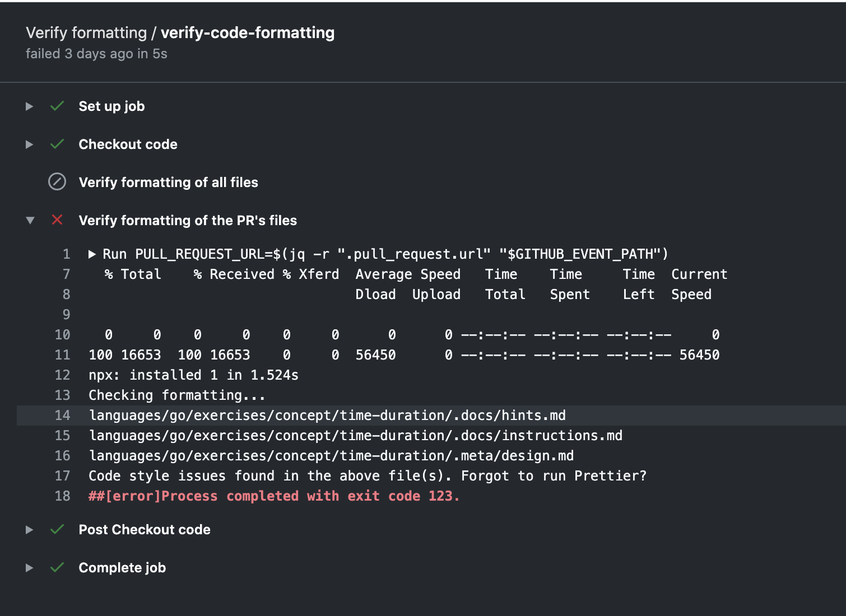Expand the Post Checkout code step
Viewport: 846px width, 616px height.
29,529
